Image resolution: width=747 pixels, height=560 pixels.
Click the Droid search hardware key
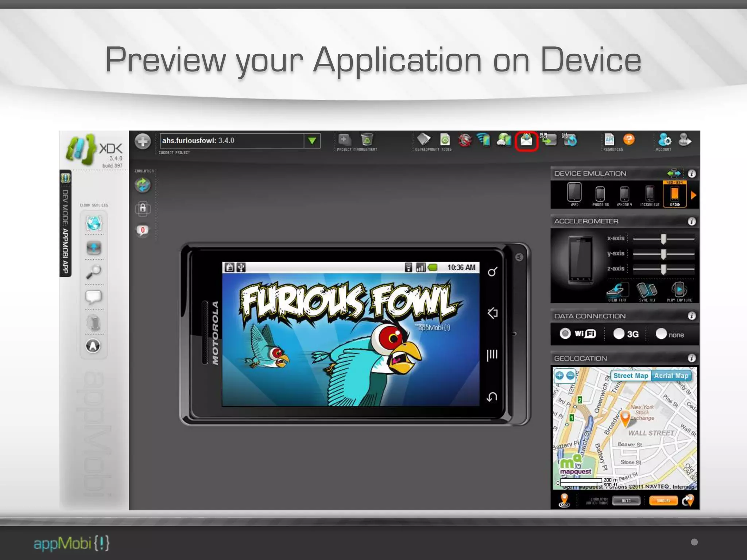492,272
